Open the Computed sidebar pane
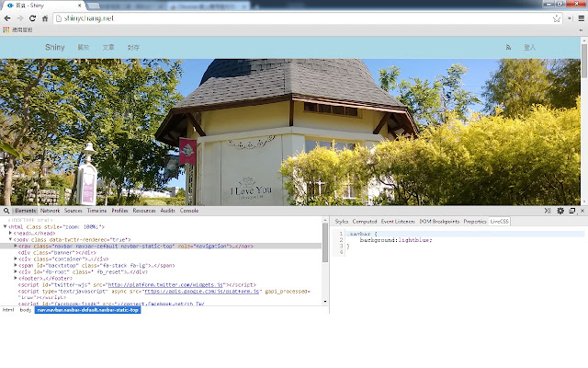 coord(365,222)
